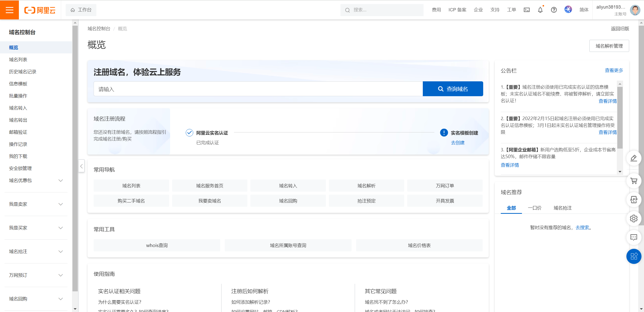
Task: Switch to the 域名抢注 recommendation tab
Action: coord(563,208)
